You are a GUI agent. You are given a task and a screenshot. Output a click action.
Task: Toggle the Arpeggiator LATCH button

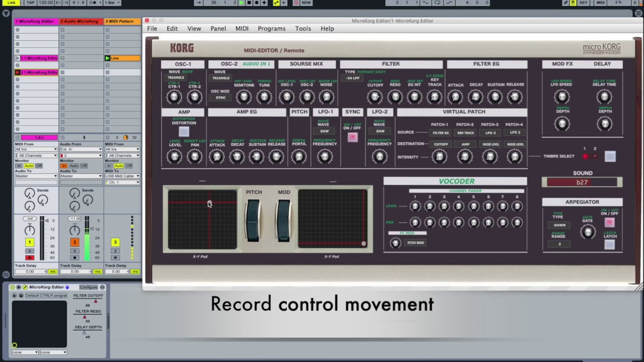609,244
